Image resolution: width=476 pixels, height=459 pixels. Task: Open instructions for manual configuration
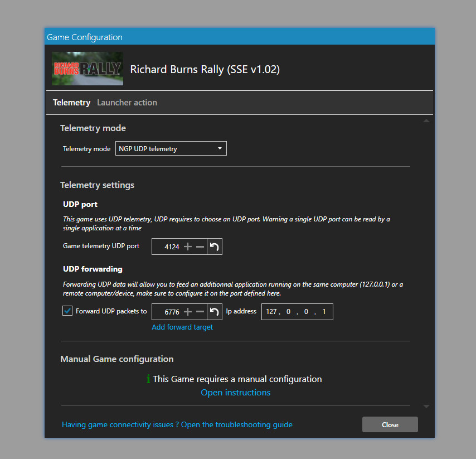(x=236, y=393)
